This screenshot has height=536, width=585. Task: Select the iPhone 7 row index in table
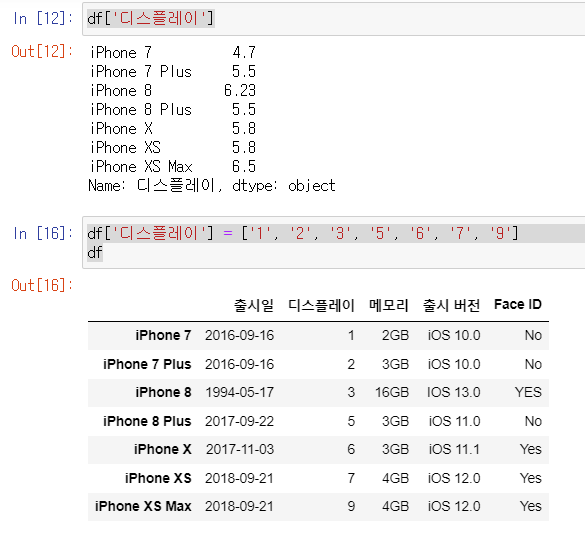coord(163,335)
